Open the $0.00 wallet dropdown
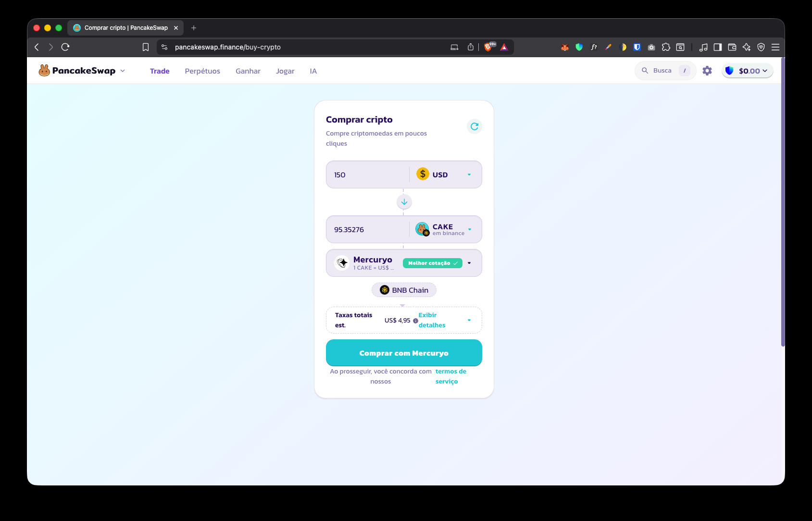The image size is (812, 521). [x=748, y=71]
